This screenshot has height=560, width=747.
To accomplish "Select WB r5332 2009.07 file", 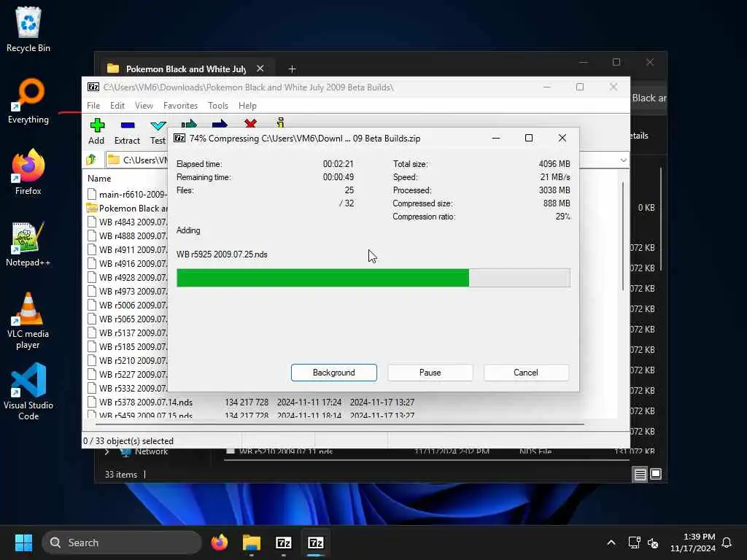I will 127,388.
